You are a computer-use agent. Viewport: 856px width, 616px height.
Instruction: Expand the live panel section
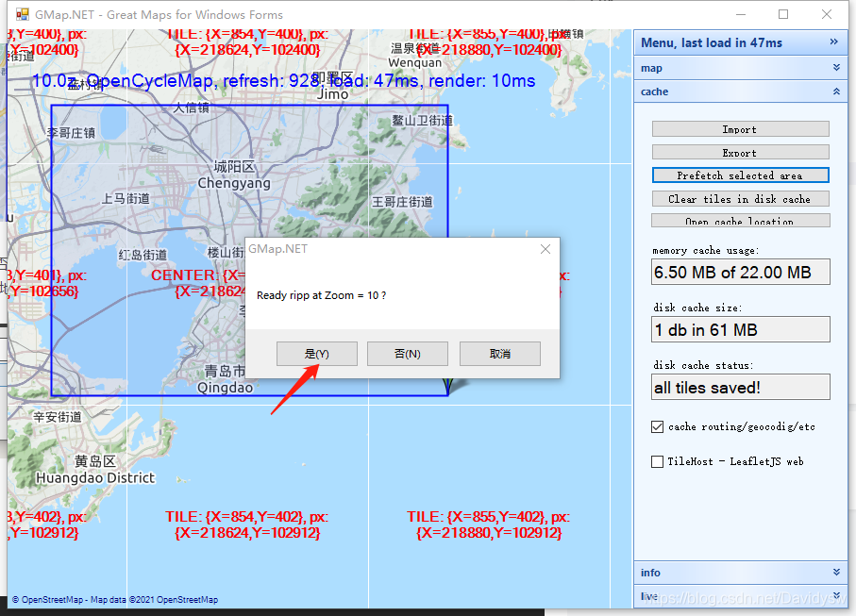[836, 595]
